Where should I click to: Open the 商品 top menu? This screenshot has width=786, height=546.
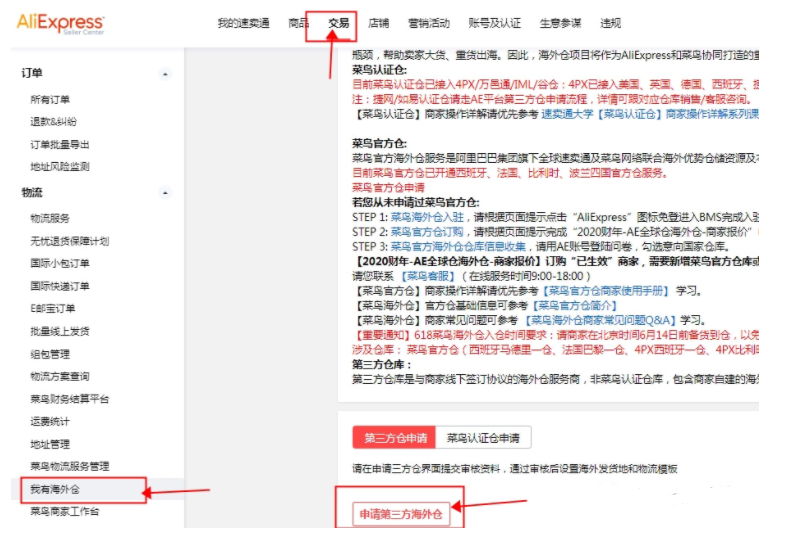click(298, 23)
